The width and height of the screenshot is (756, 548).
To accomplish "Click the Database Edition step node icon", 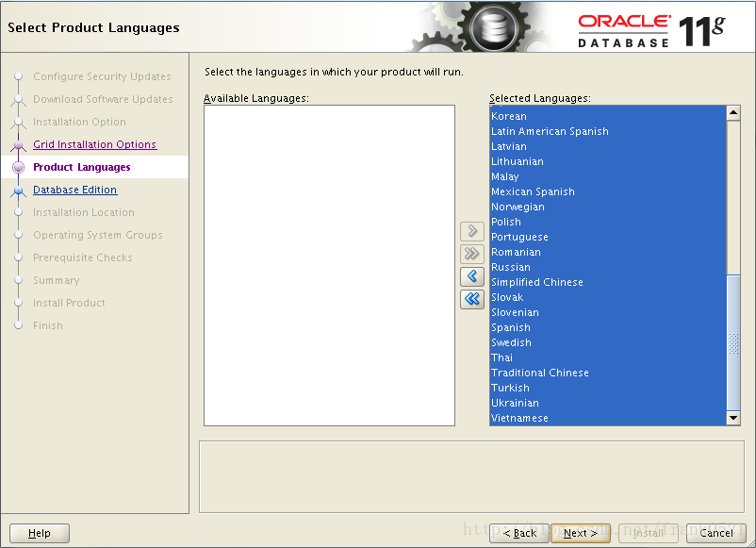I will coord(18,191).
